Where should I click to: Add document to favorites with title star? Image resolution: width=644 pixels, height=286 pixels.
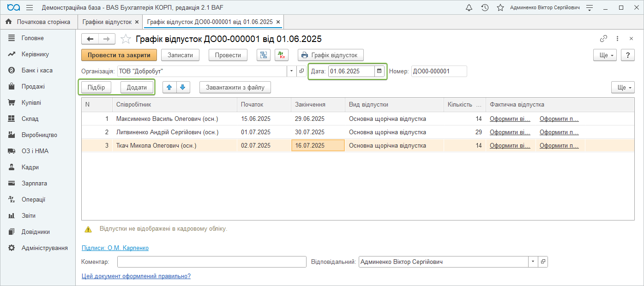(x=126, y=39)
